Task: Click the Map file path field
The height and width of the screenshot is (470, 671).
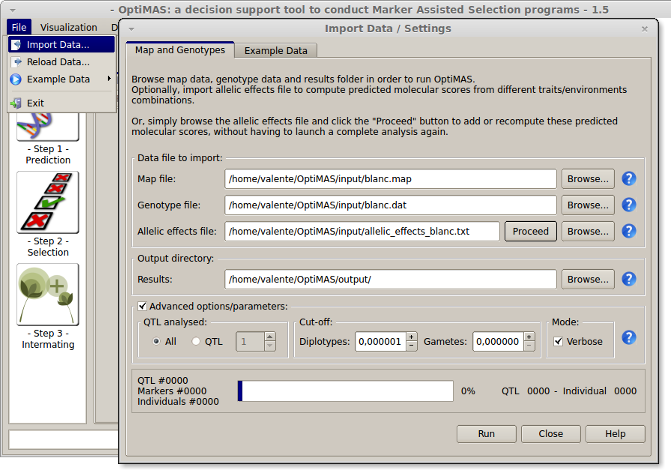Action: (x=390, y=179)
